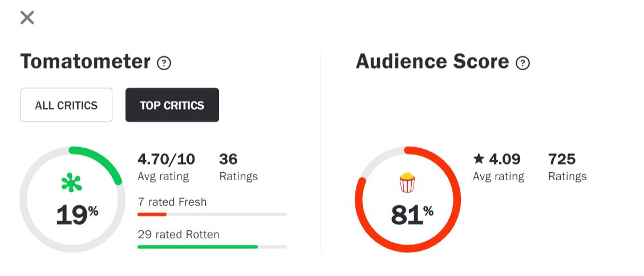Select the Top Critics filter

[172, 105]
